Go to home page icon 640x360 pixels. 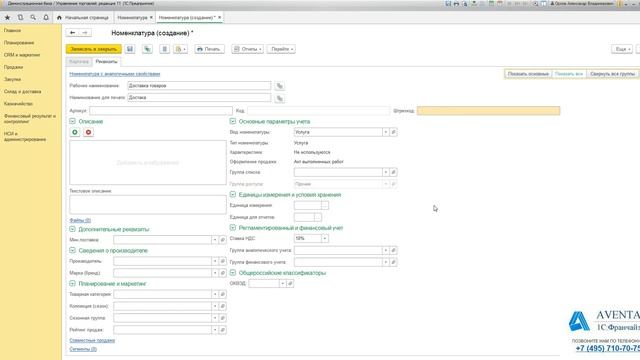click(59, 18)
